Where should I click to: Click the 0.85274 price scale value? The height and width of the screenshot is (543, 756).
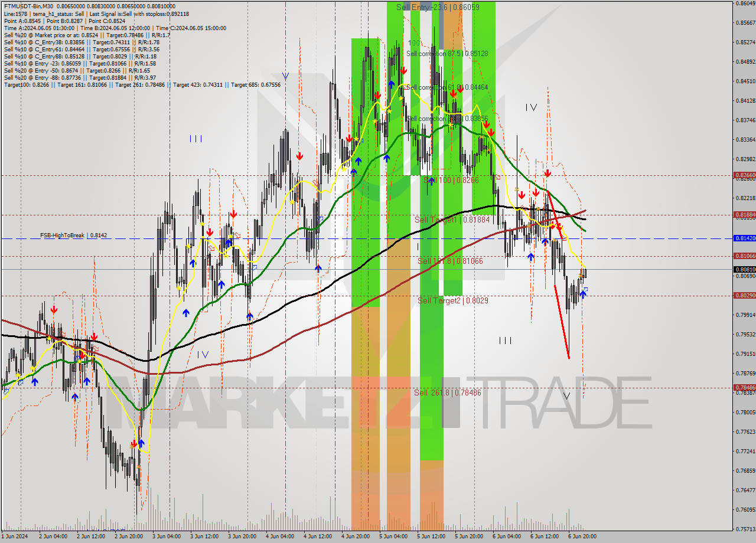(745, 42)
